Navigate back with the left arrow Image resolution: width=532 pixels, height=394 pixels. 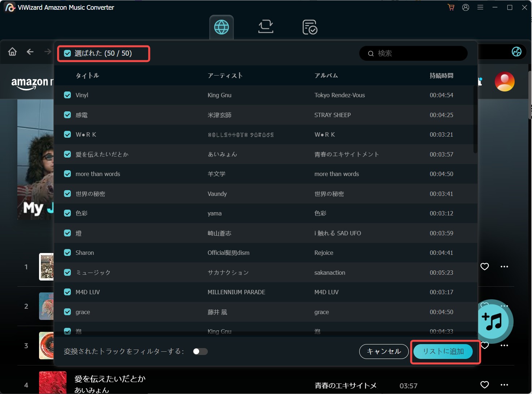coord(30,52)
